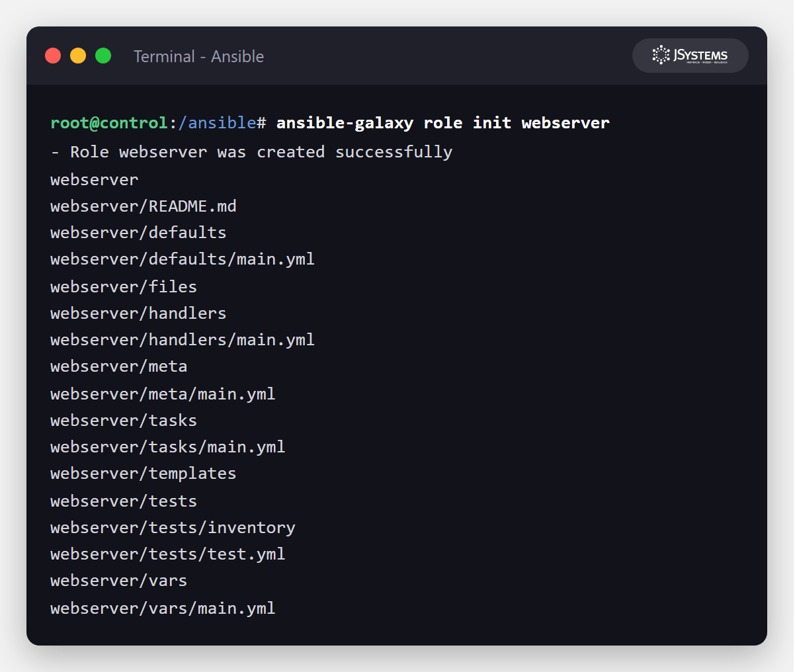
Task: Select the webserver/defaults/main.yml line
Action: (183, 259)
